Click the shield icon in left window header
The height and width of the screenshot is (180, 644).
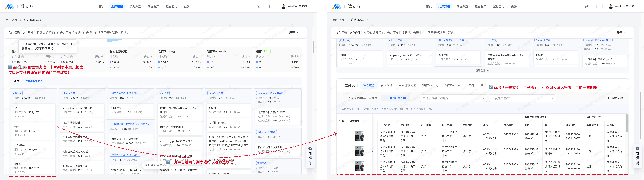tap(259, 7)
